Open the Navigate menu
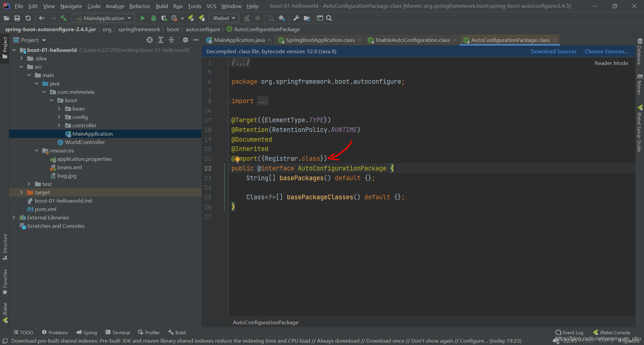Screen dimensions: 644x345 [71, 6]
